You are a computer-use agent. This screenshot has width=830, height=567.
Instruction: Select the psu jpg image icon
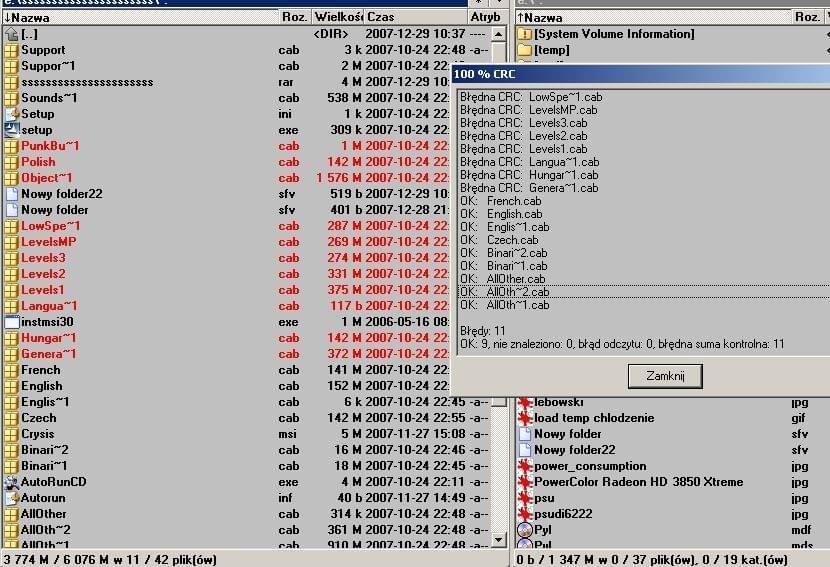point(525,498)
